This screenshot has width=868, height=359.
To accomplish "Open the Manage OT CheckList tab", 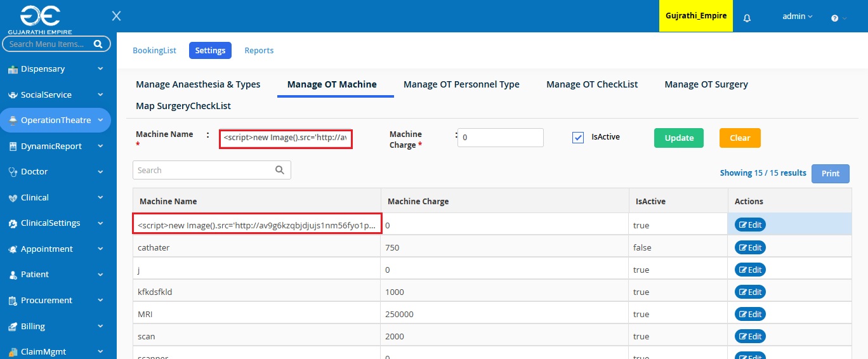I will point(592,84).
